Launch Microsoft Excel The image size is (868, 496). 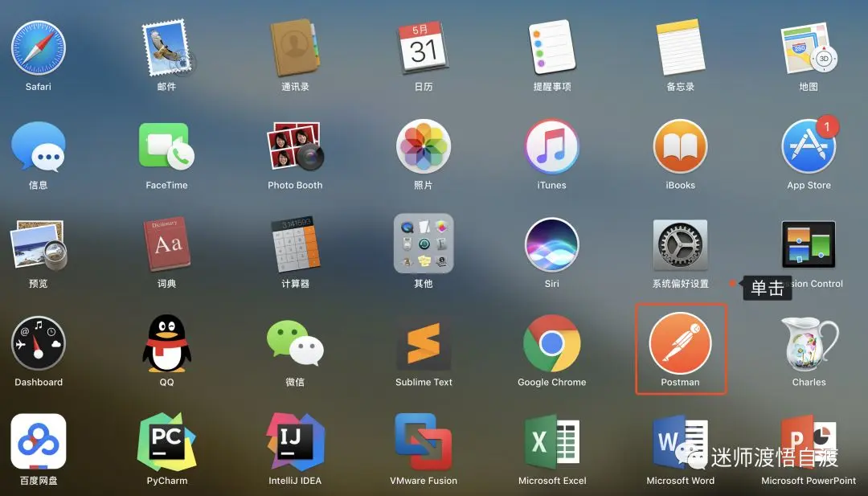point(552,442)
